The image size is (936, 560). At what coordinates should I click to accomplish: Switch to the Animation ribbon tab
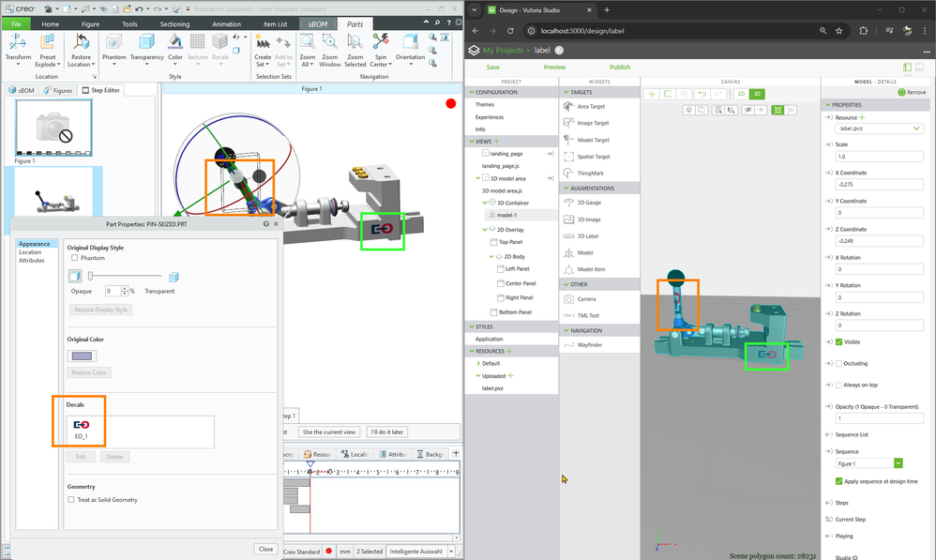point(226,23)
